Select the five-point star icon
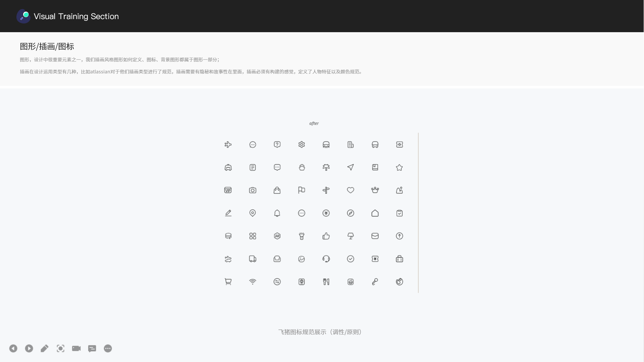 [399, 167]
